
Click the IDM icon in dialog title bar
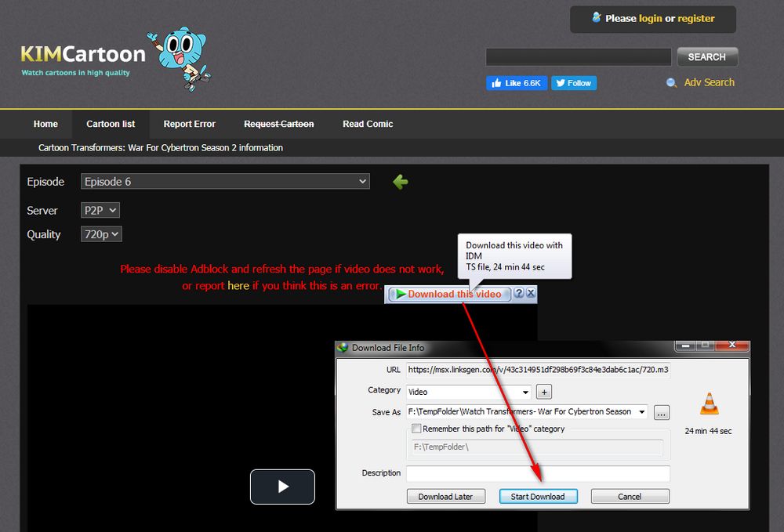pos(343,348)
